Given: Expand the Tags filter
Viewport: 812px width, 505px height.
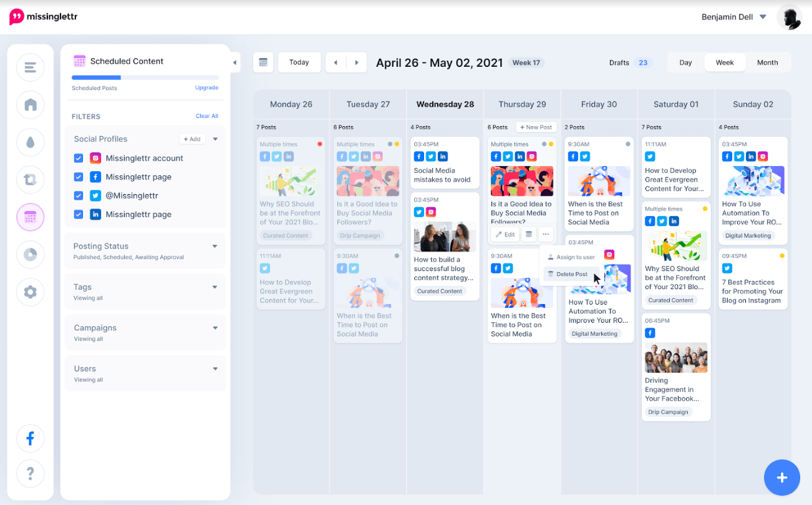Looking at the screenshot, I should 215,287.
